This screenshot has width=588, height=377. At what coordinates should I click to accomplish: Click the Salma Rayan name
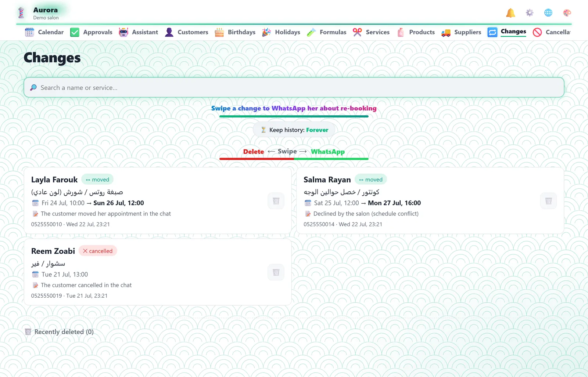tap(327, 180)
